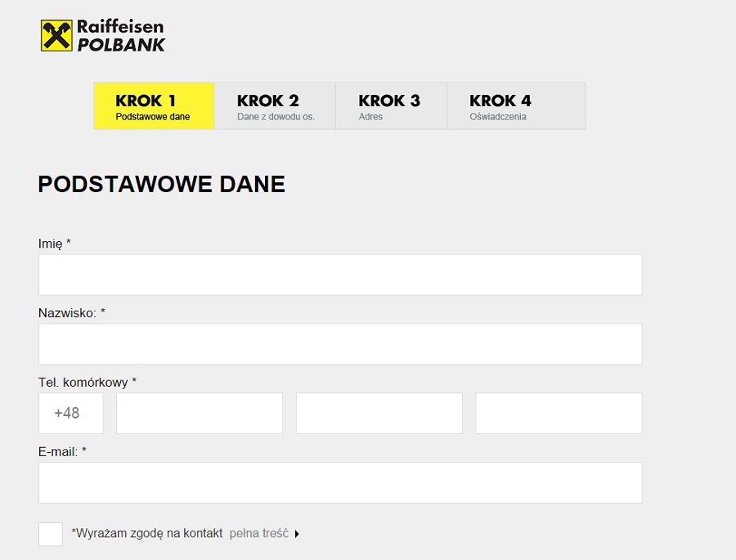736x560 pixels.
Task: Click the +48 country code box
Action: coord(70,413)
